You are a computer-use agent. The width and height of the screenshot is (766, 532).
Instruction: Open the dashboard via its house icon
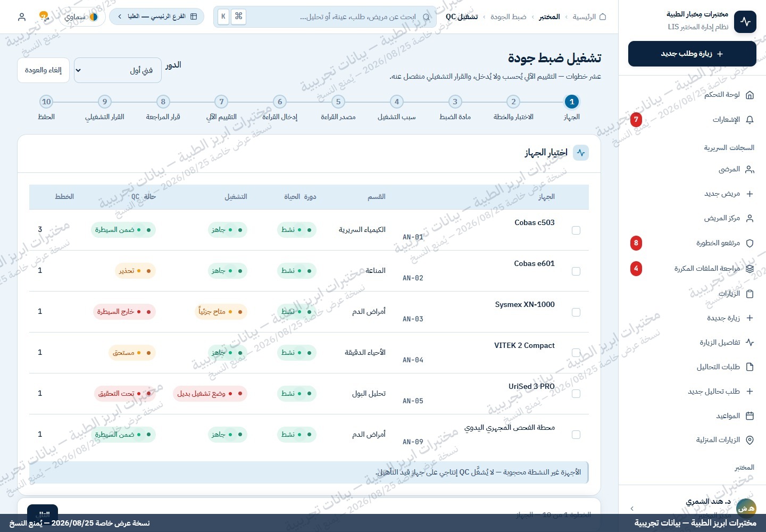coord(750,95)
